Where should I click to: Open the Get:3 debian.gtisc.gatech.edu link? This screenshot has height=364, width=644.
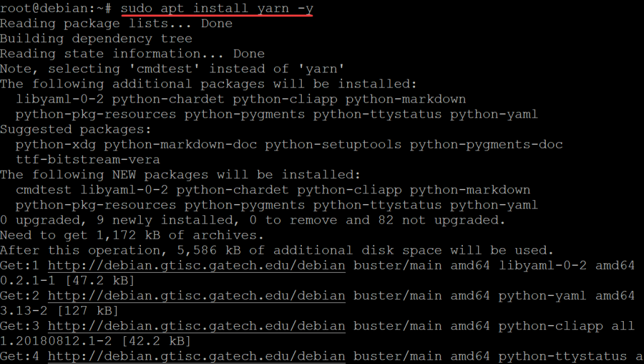point(196,326)
